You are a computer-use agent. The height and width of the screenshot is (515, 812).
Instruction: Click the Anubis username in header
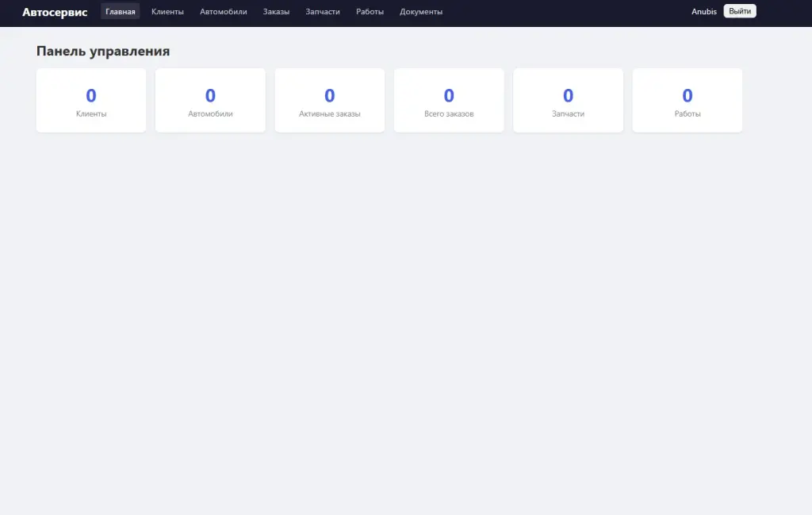(x=704, y=11)
